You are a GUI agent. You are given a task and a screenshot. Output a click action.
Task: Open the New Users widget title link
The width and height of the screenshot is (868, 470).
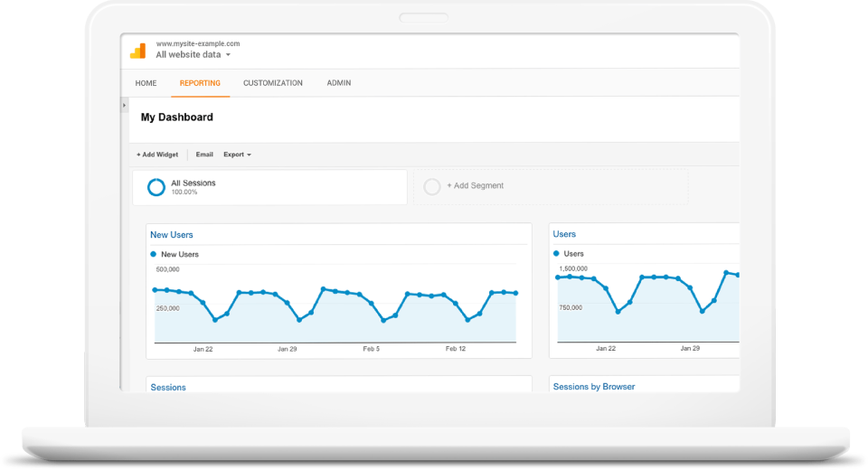click(172, 235)
